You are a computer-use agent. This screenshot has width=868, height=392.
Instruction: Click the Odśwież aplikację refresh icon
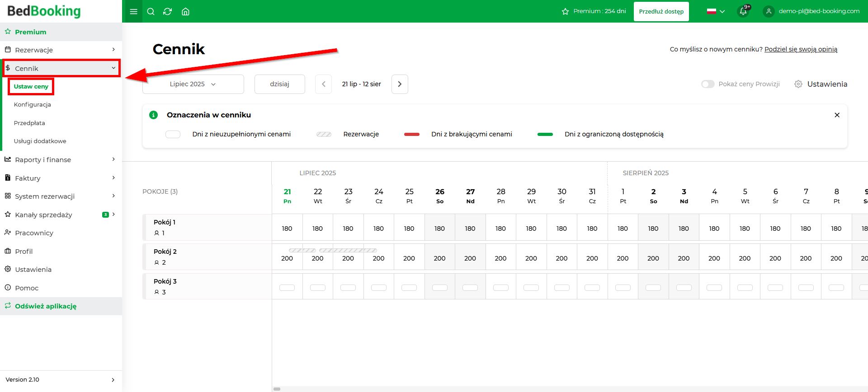tap(8, 306)
